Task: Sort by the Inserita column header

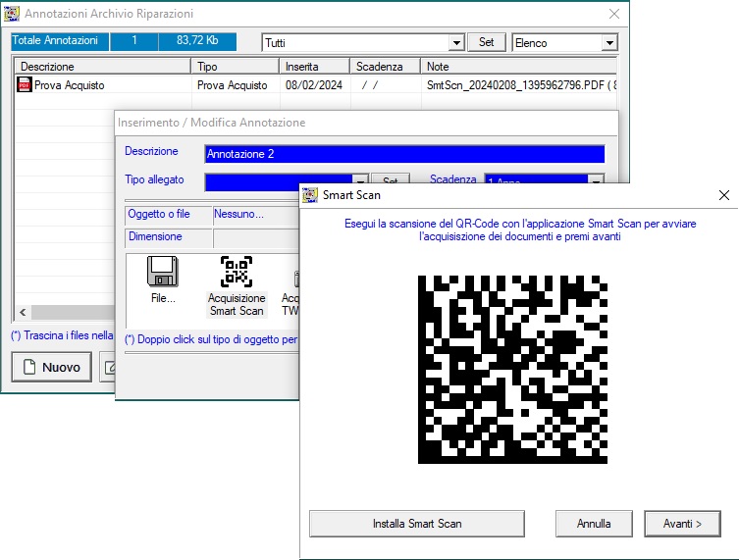Action: 315,67
